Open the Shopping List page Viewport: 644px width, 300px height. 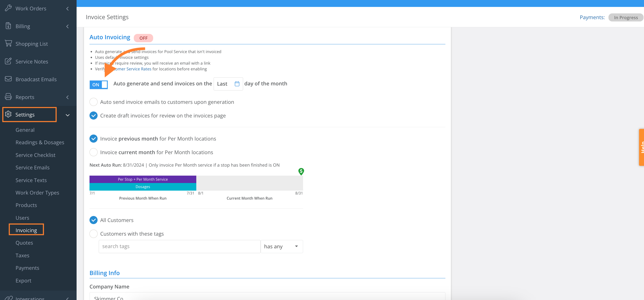coord(32,44)
